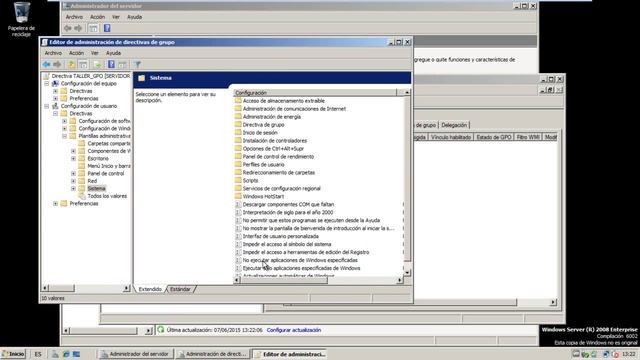640x360 pixels.
Task: Click the Filter funnel icon in editor toolbar
Action: [x=138, y=64]
